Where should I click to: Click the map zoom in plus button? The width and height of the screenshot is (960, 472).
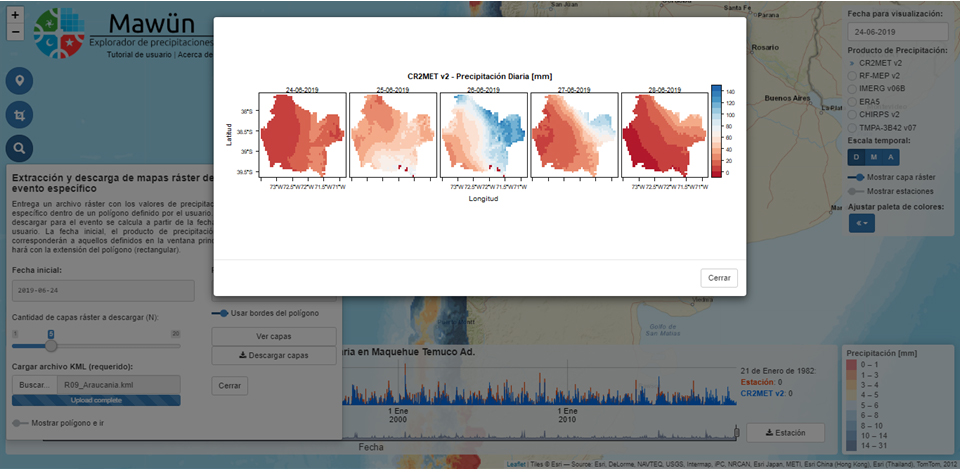[x=15, y=15]
